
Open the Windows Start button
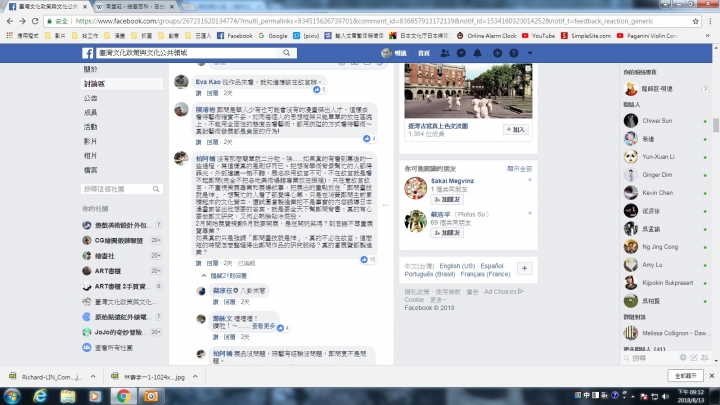[11, 396]
